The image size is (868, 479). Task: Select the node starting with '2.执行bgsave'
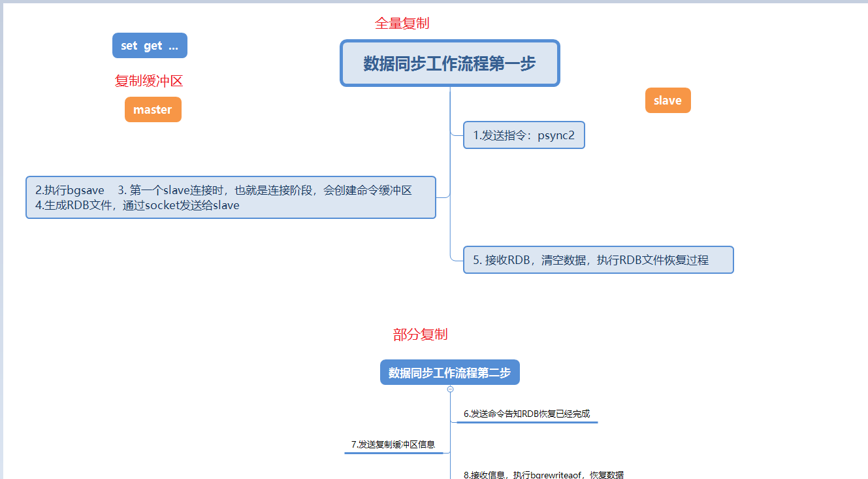point(231,197)
